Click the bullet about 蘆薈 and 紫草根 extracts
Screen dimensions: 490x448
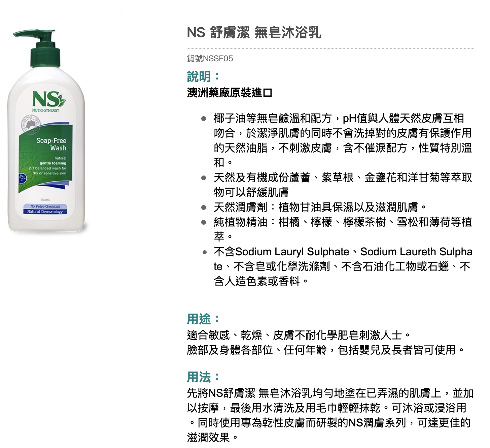(343, 185)
